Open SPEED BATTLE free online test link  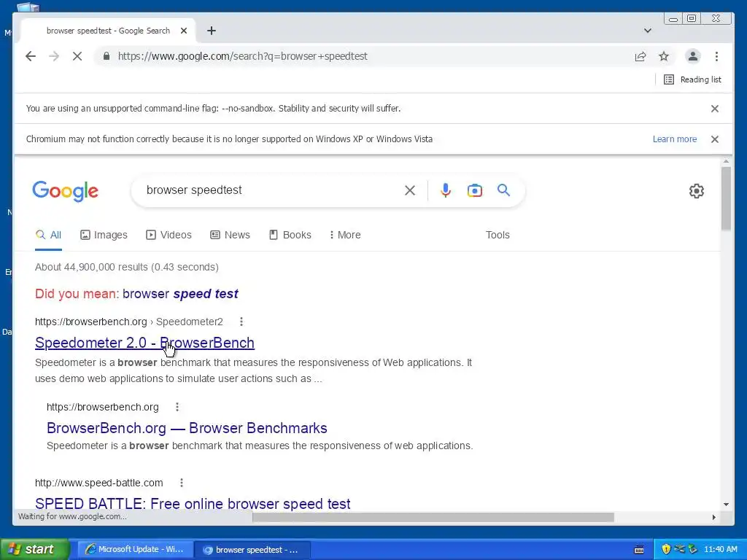[x=193, y=504]
